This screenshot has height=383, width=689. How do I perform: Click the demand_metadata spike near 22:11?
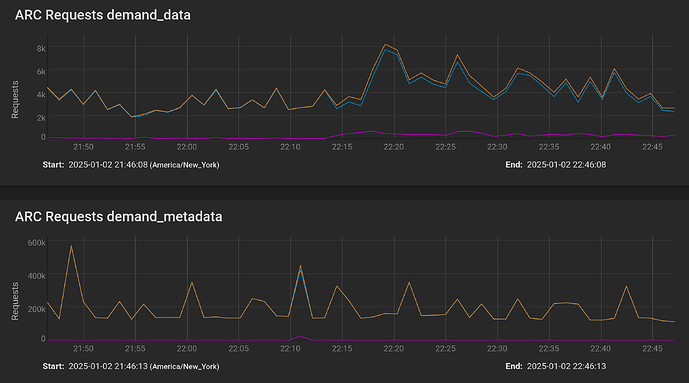coord(301,266)
